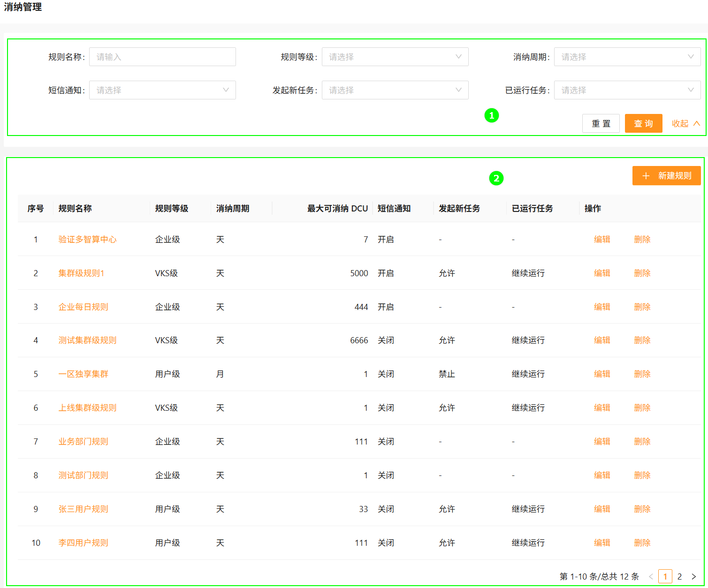
Task: Select page 1 in pagination
Action: click(665, 576)
